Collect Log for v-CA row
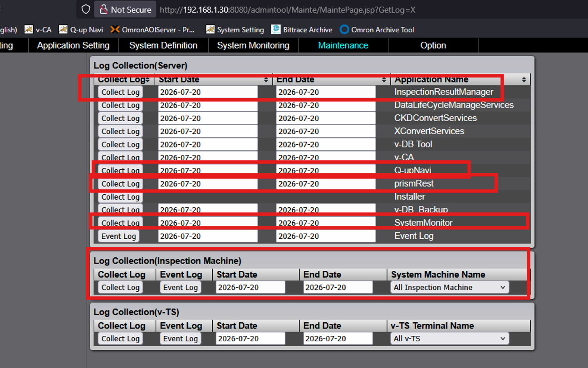The image size is (588, 368). pyautogui.click(x=120, y=157)
